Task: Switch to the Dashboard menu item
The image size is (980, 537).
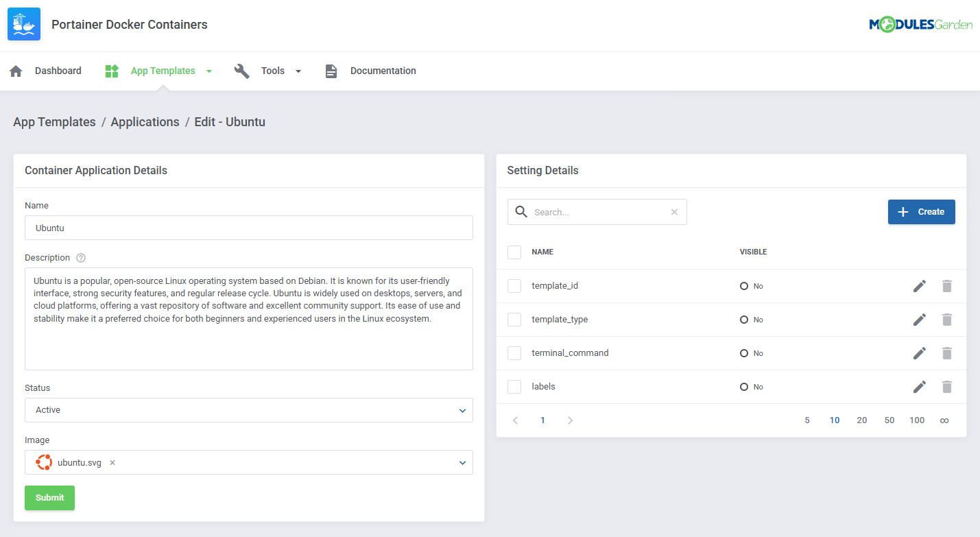Action: coord(58,71)
